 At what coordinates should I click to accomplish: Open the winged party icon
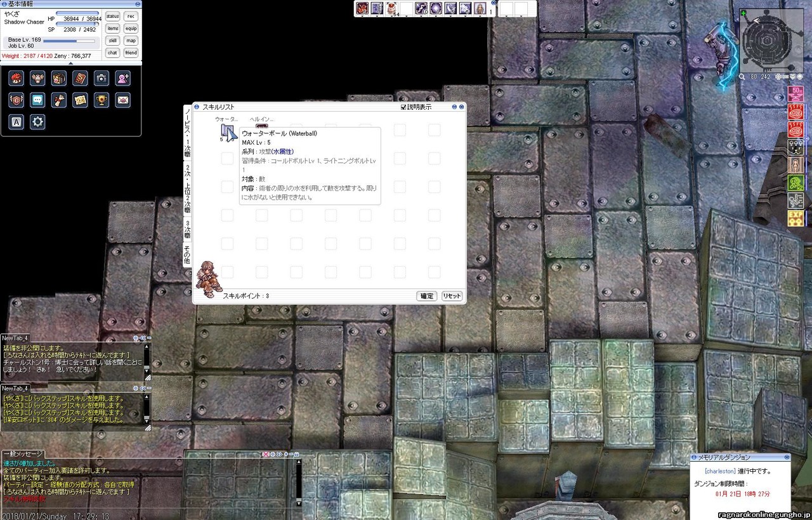(37, 78)
